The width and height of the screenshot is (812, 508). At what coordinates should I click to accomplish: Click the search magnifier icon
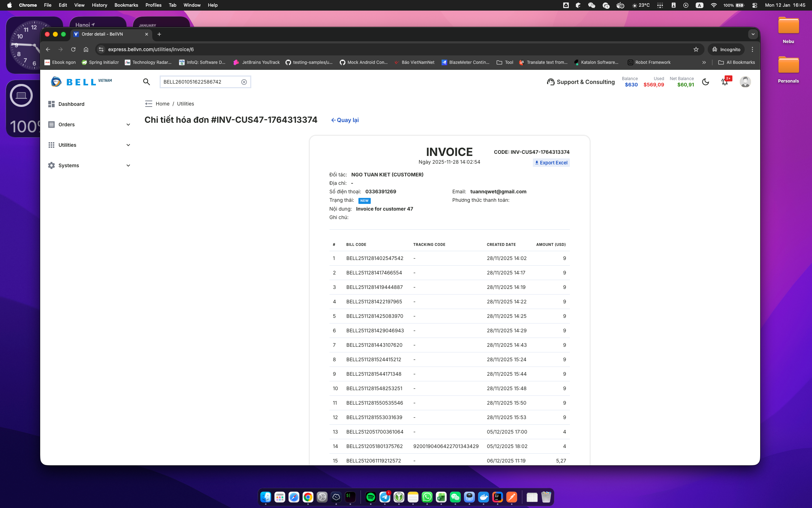point(147,82)
